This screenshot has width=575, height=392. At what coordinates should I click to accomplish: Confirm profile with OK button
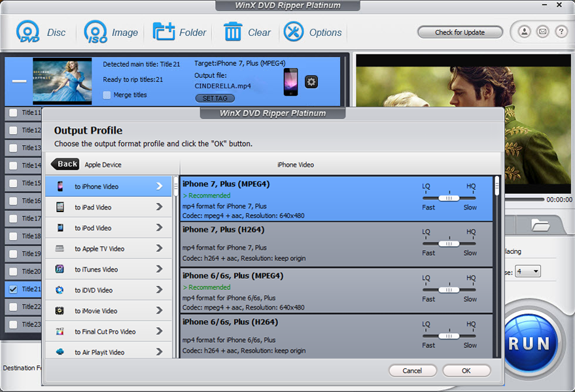(x=466, y=371)
